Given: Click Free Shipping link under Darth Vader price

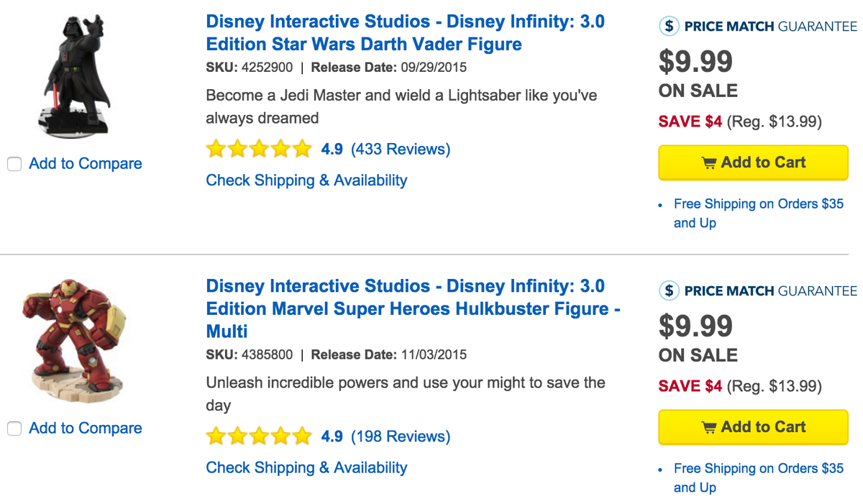Looking at the screenshot, I should tap(758, 204).
